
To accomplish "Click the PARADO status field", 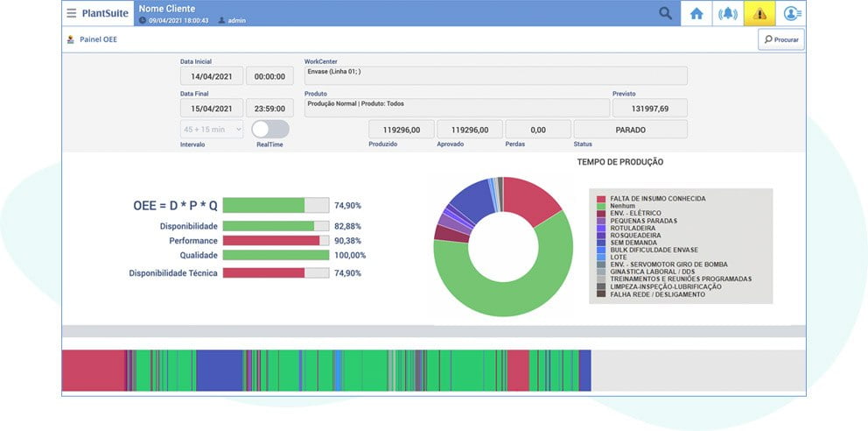I will coord(631,130).
